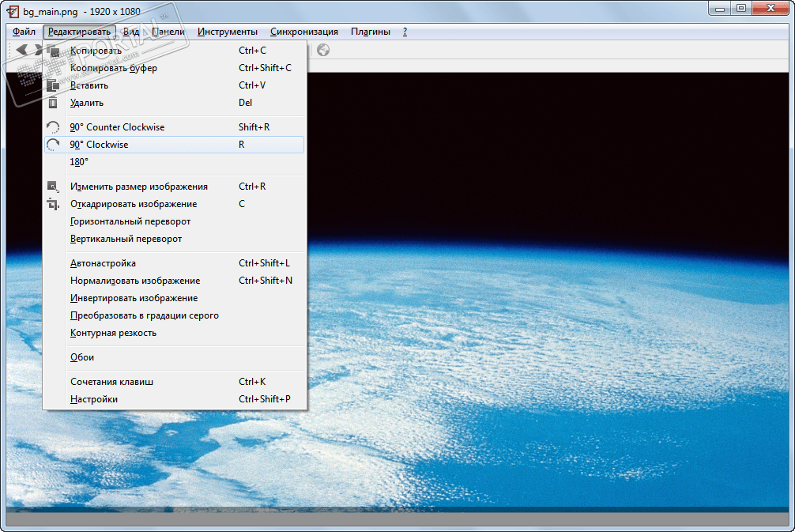
Task: Open the Файл menu
Action: (24, 32)
